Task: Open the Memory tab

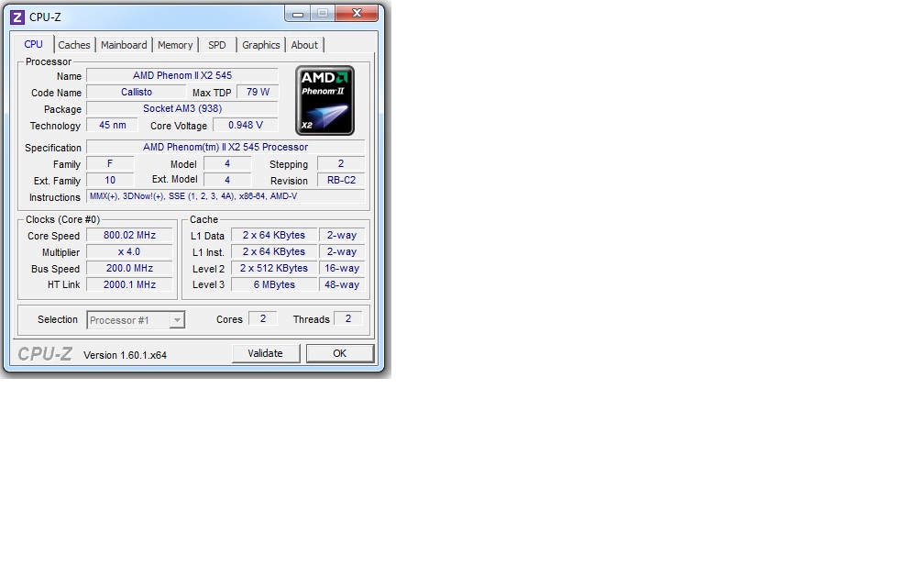Action: pos(175,45)
